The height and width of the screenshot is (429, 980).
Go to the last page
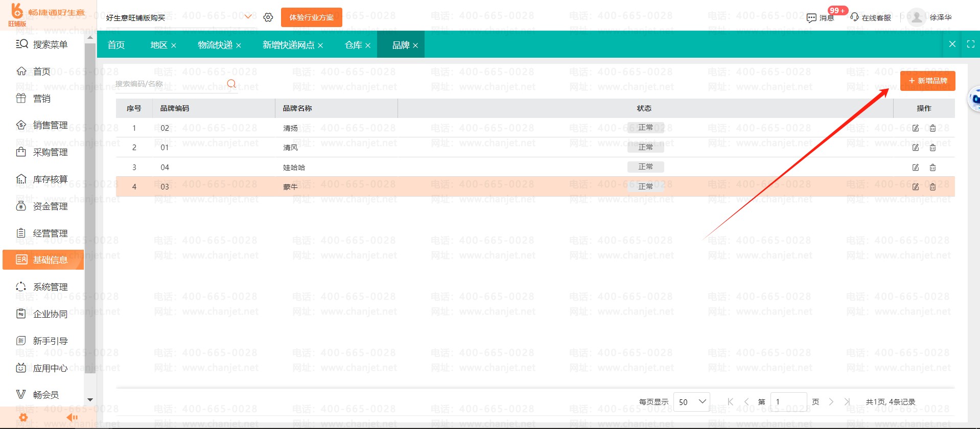click(847, 402)
